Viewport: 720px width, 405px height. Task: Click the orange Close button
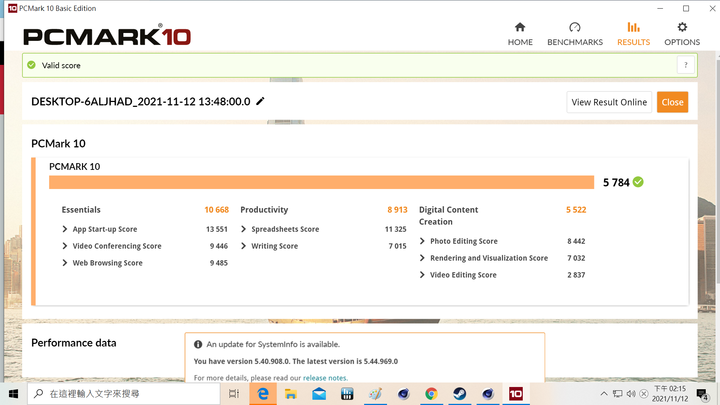tap(672, 102)
